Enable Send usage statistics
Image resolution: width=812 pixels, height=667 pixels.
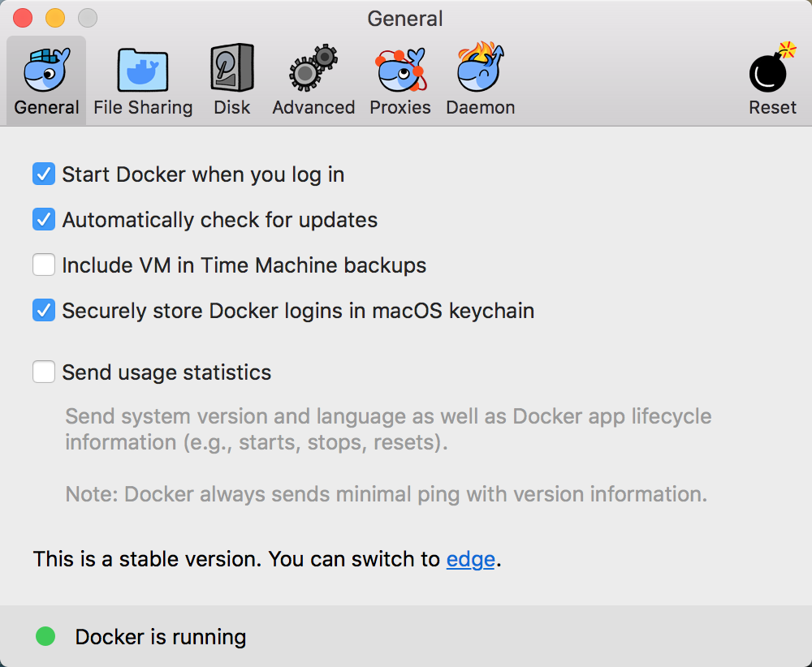(x=43, y=372)
